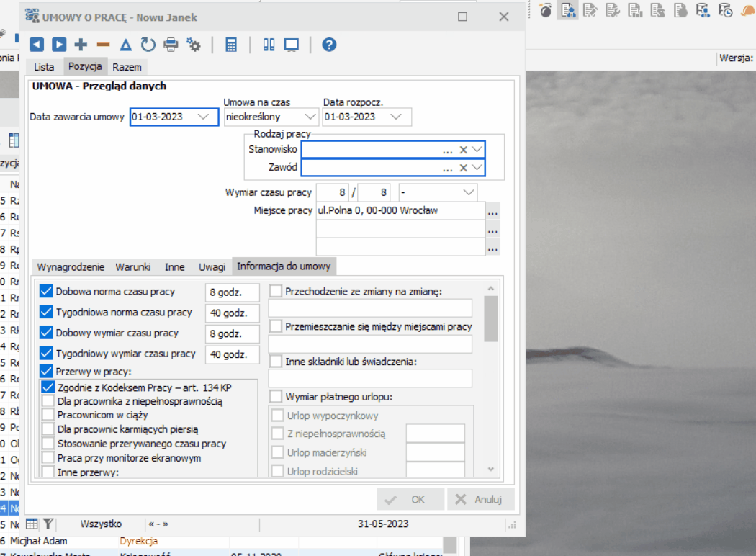
Task: Open the calculator icon
Action: pos(231,45)
